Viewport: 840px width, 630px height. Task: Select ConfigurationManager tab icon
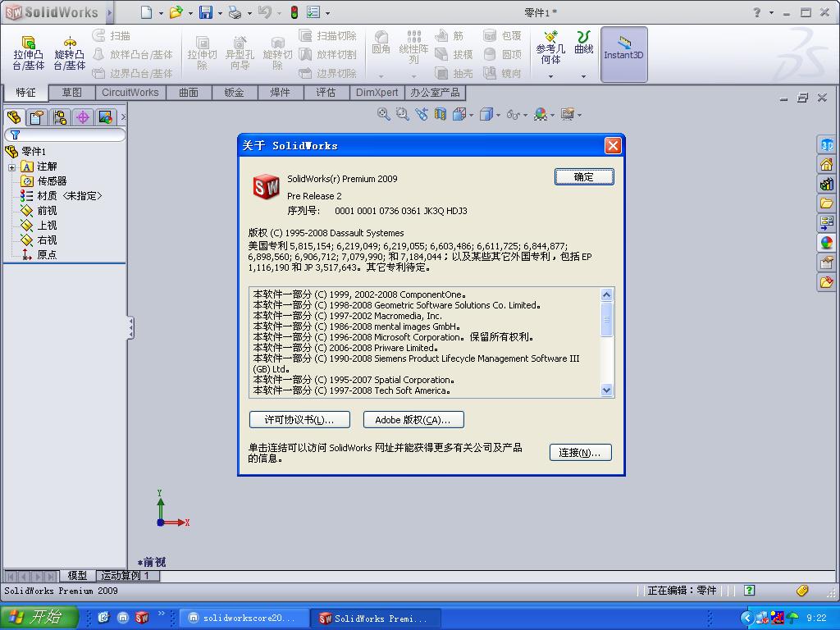pyautogui.click(x=60, y=117)
